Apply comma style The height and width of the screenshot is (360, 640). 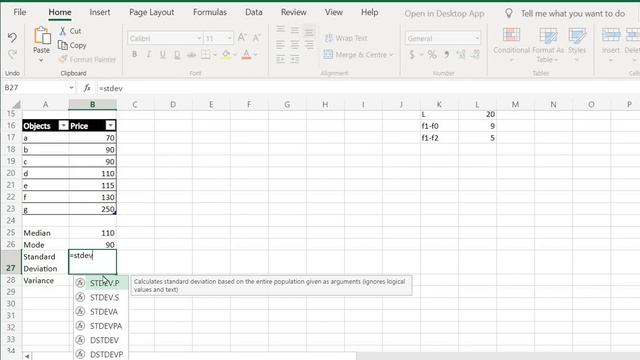coord(447,54)
